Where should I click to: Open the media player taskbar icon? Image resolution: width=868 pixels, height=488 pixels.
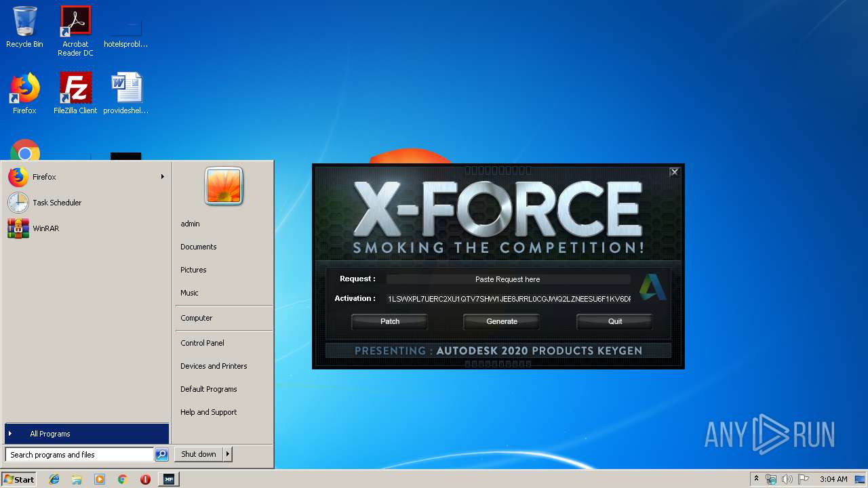pos(100,479)
